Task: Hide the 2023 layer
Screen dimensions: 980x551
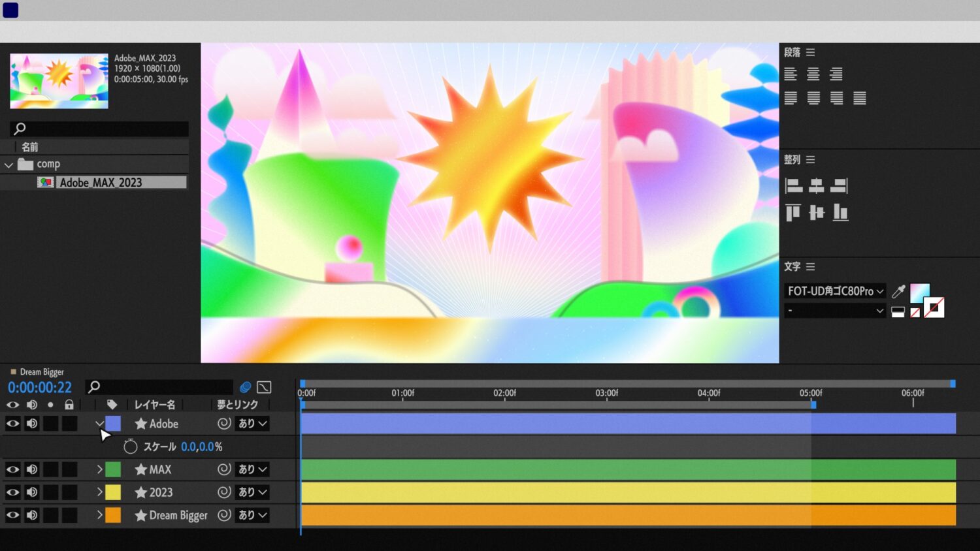Action: pos(12,492)
